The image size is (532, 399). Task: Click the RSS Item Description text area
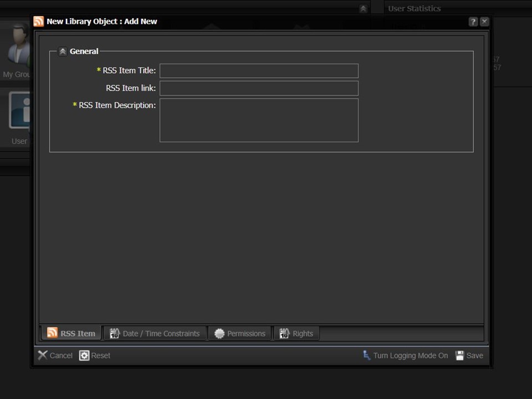(259, 120)
